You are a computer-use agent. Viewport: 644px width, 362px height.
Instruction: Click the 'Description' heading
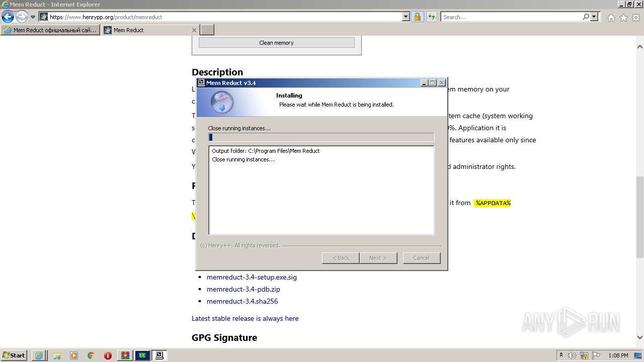point(217,72)
